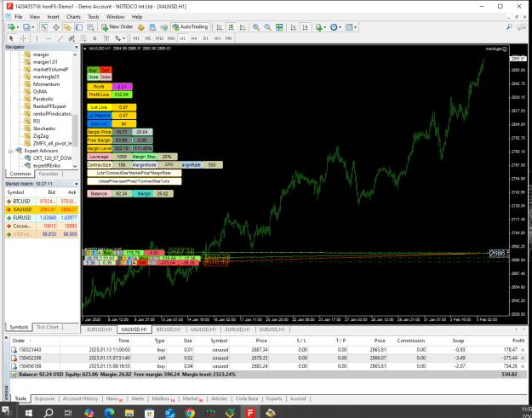Viewport: 532px width, 418px height.
Task: Select the Trendline drawing tool
Action: click(60, 38)
